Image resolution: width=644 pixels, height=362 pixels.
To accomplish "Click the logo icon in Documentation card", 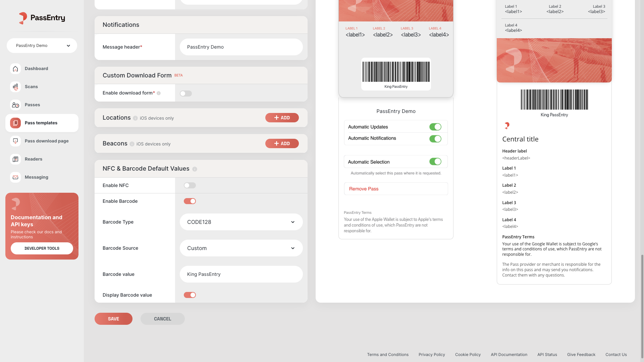I will [16, 204].
